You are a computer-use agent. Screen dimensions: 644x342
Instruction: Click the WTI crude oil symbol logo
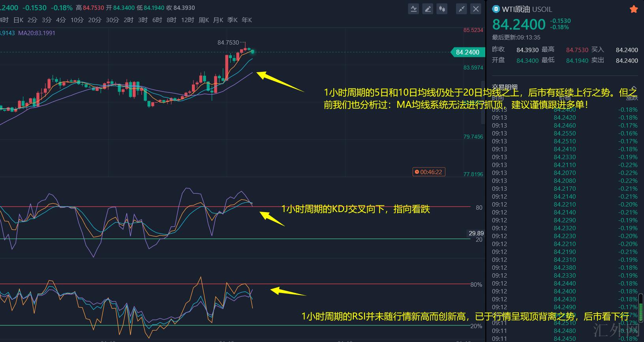pyautogui.click(x=496, y=9)
